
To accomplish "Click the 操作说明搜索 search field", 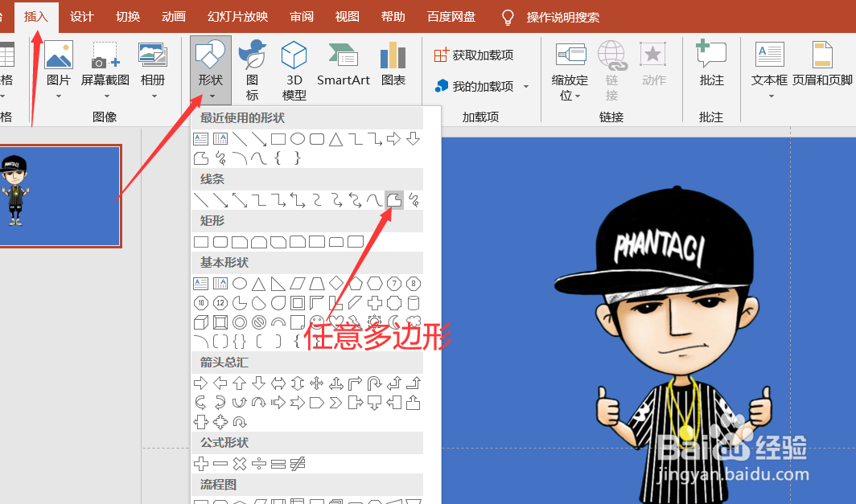I will pyautogui.click(x=563, y=18).
